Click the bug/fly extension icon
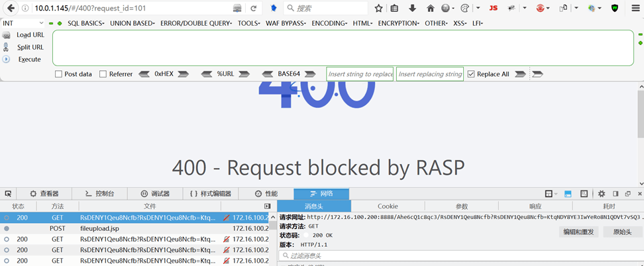644x266 pixels. pyautogui.click(x=511, y=8)
